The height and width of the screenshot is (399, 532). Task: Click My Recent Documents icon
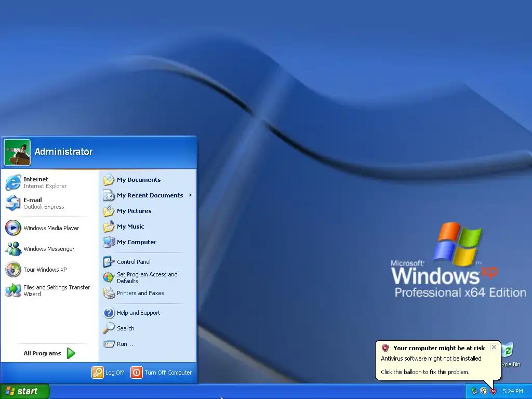coord(109,195)
